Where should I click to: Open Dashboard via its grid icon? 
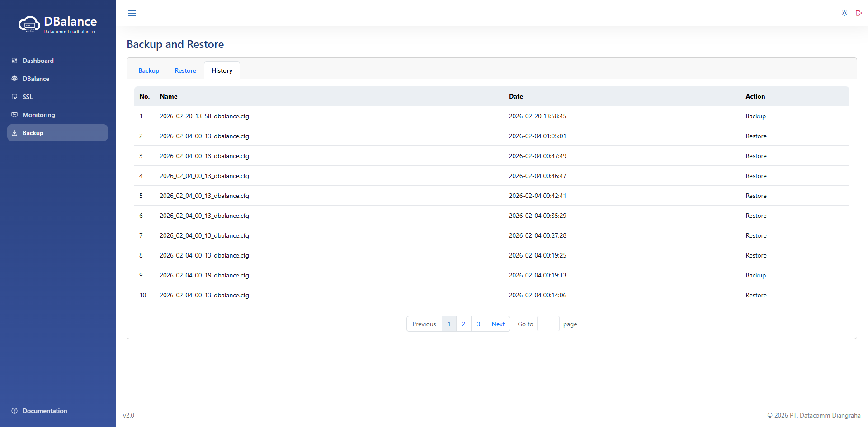click(14, 61)
